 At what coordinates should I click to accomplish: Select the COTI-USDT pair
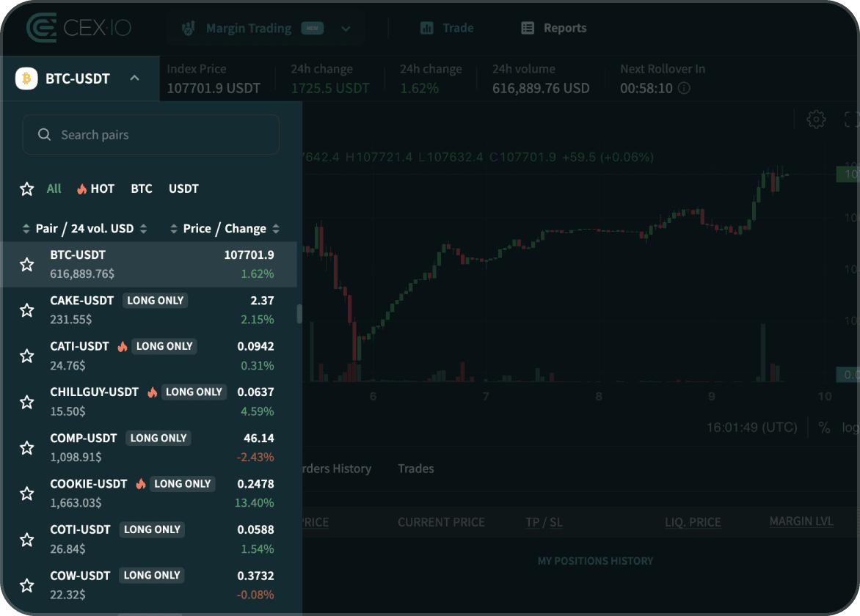point(149,539)
